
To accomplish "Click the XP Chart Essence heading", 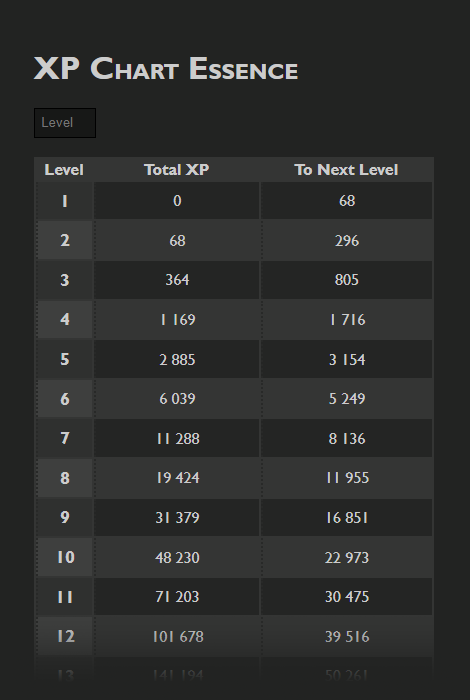I will (x=166, y=69).
